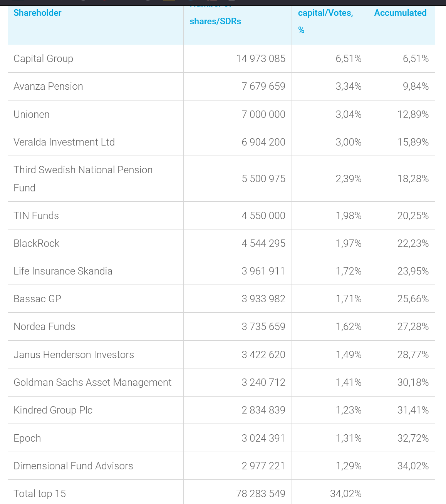The width and height of the screenshot is (446, 504).
Task: Click Goldman Sachs Asset Management name
Action: (92, 382)
